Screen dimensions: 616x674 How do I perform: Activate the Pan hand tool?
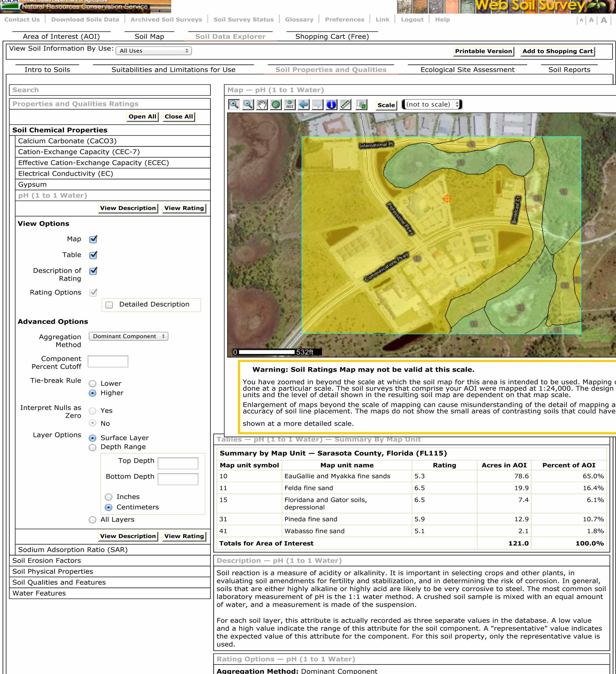click(x=262, y=104)
